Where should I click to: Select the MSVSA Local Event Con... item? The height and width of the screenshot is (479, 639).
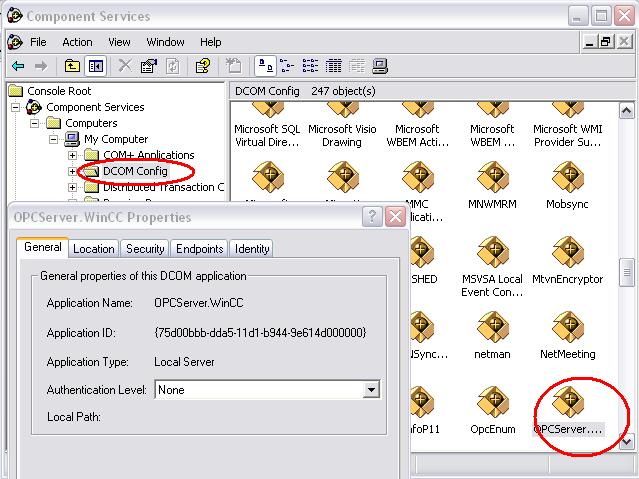(492, 267)
